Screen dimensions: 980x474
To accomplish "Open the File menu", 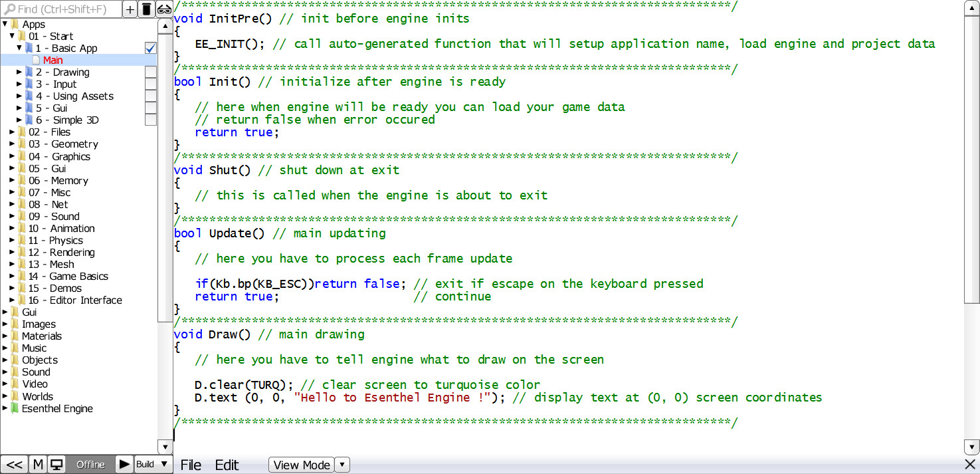I will [x=191, y=465].
